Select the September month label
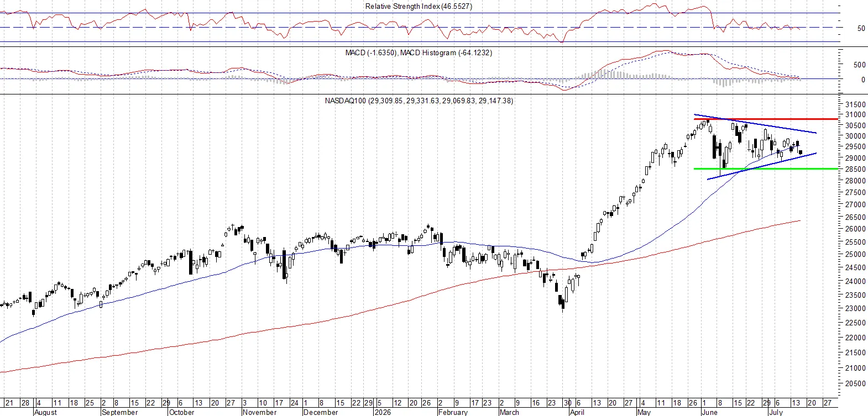Image resolution: width=868 pixels, height=416 pixels. pyautogui.click(x=120, y=412)
